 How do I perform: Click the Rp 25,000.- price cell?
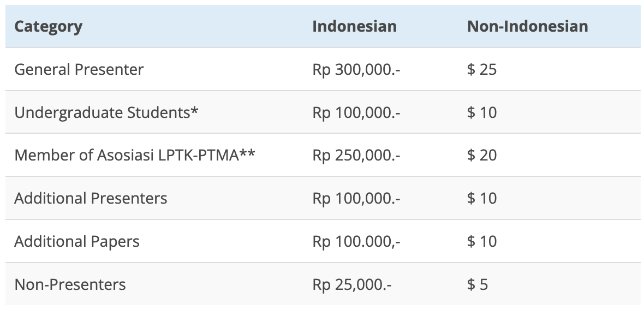(352, 284)
